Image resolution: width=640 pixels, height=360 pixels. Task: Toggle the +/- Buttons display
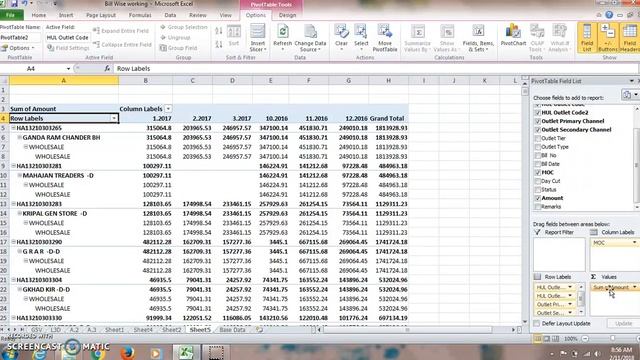pyautogui.click(x=607, y=38)
